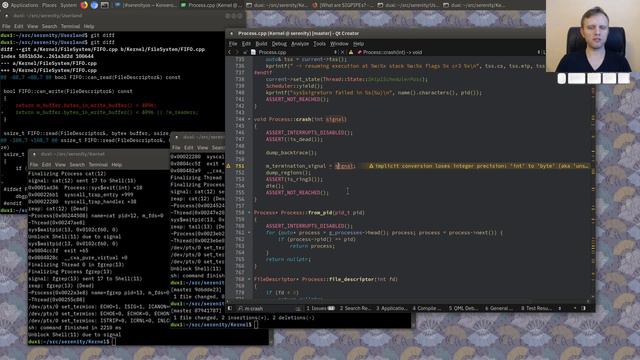Click the implicit conversion warning annotation

point(479,166)
